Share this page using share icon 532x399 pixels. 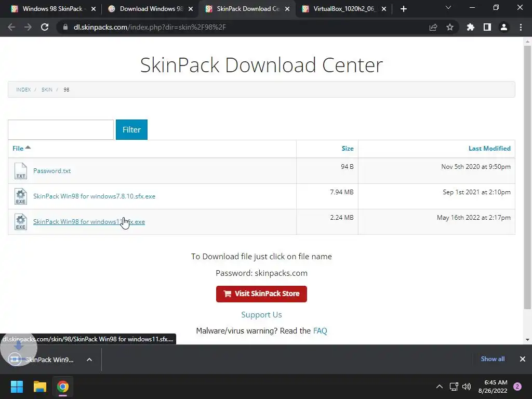coord(433,27)
